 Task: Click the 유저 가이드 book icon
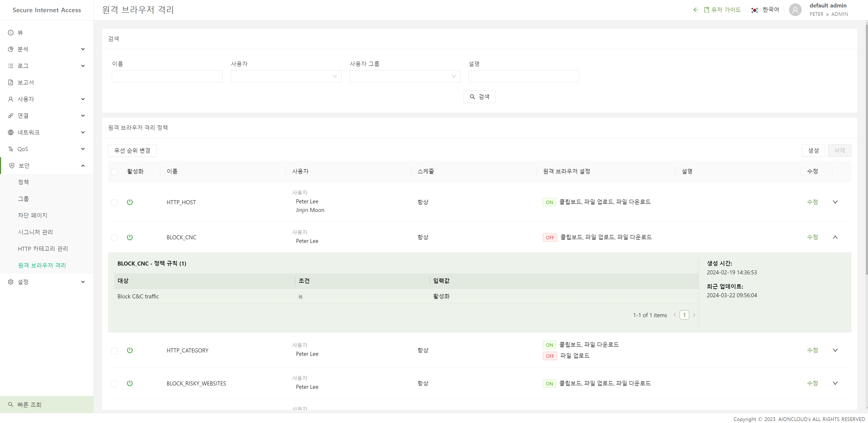click(x=707, y=10)
